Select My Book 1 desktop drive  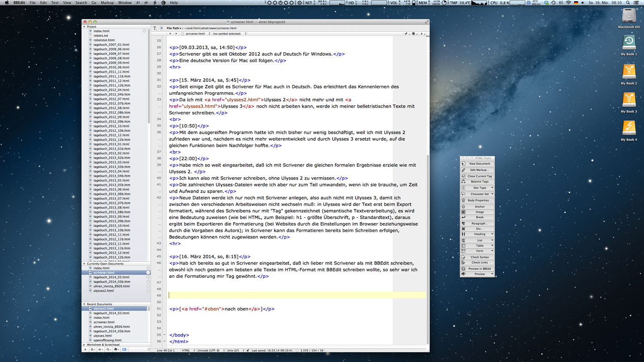coord(629,43)
